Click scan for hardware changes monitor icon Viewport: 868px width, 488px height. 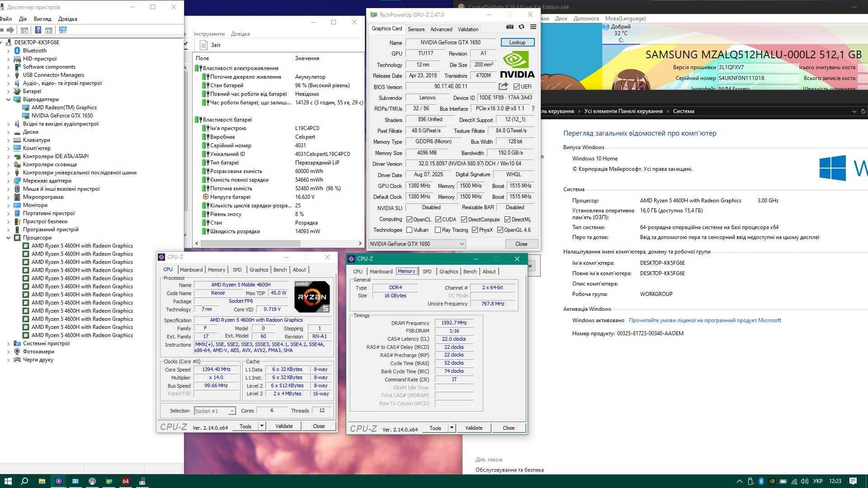(63, 30)
